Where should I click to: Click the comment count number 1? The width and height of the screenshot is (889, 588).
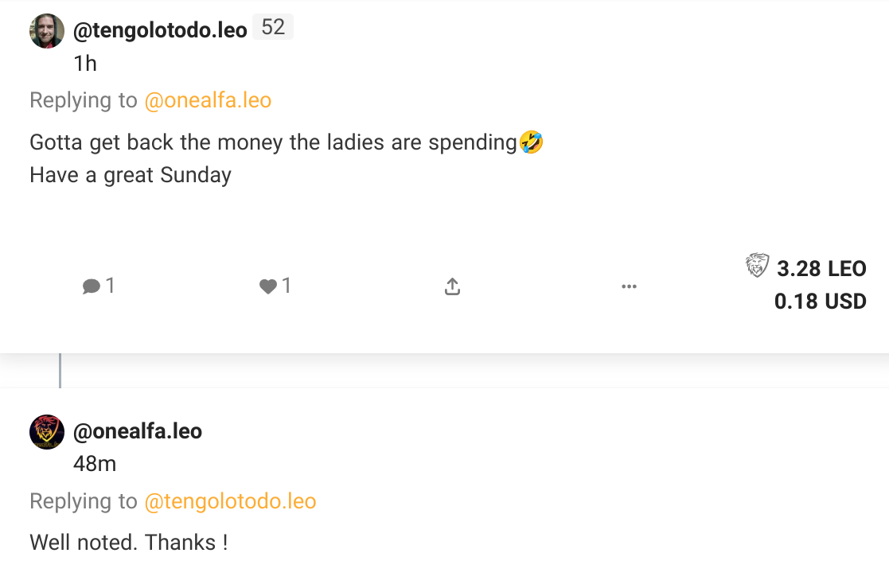[x=110, y=285]
